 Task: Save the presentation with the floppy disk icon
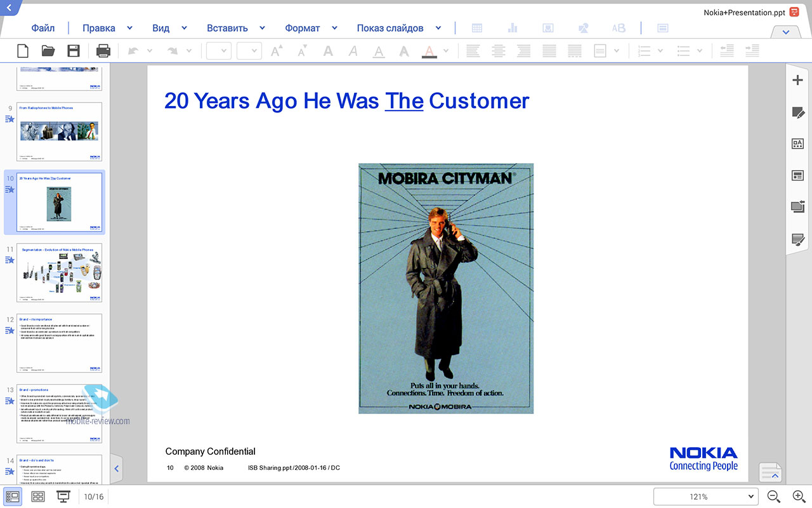pos(74,51)
